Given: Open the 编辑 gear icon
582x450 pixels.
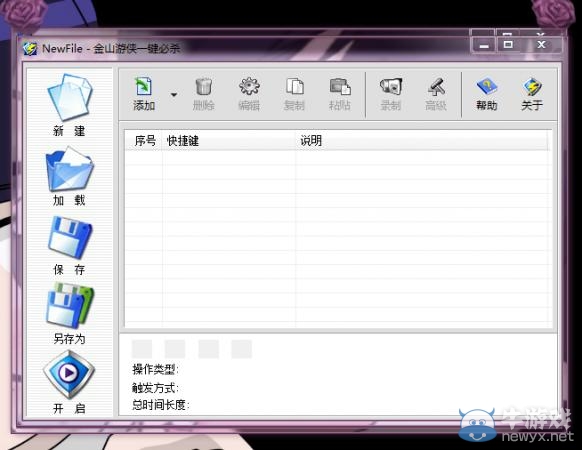Looking at the screenshot, I should click(249, 86).
